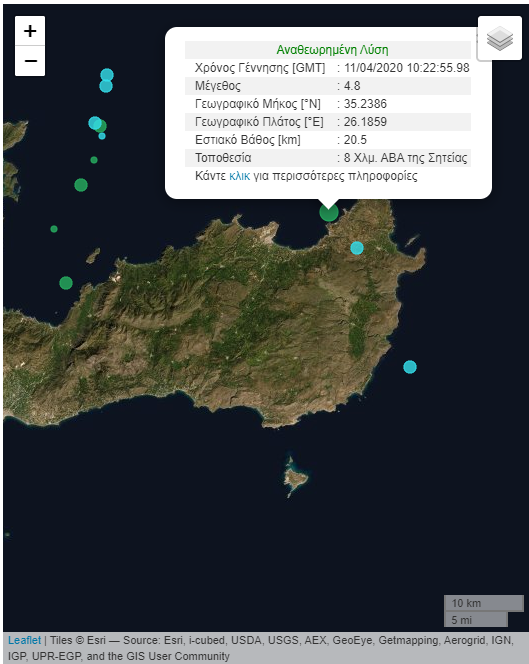
Task: Zoom out with the minus button
Action: 30,61
